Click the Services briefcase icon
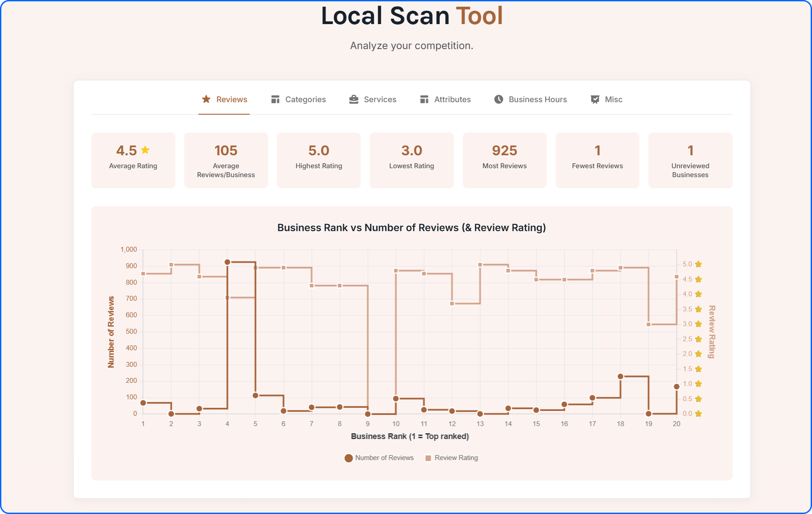812x514 pixels. click(354, 99)
